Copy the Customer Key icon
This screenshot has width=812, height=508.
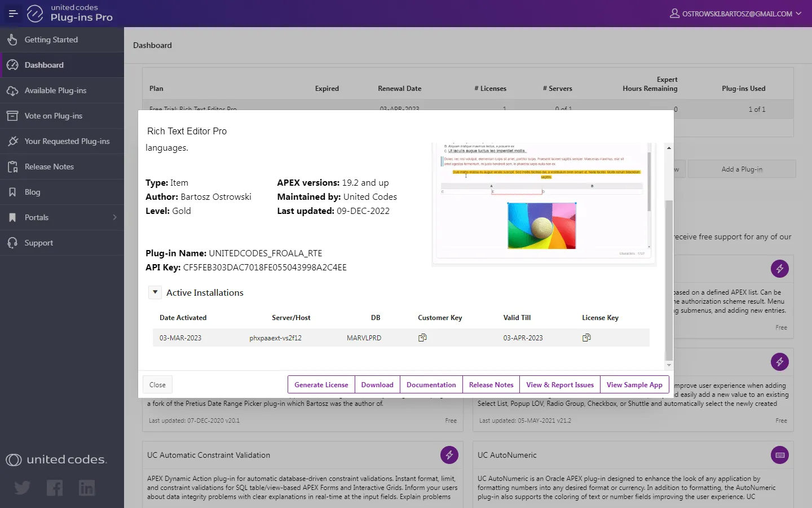click(422, 338)
